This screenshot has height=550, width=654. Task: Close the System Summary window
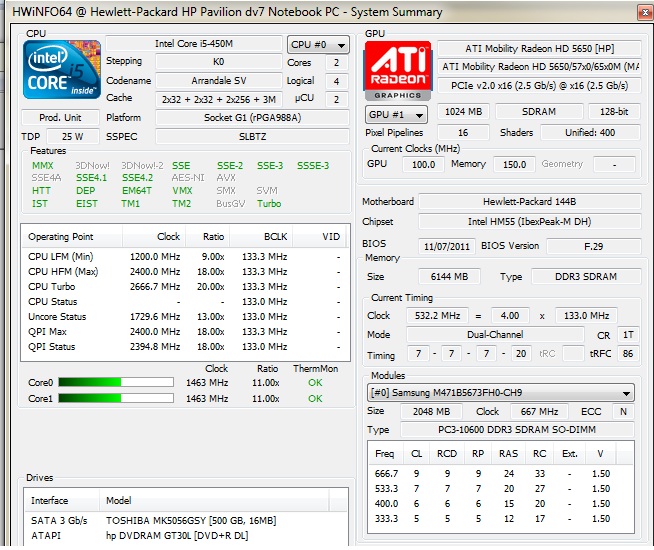point(645,13)
